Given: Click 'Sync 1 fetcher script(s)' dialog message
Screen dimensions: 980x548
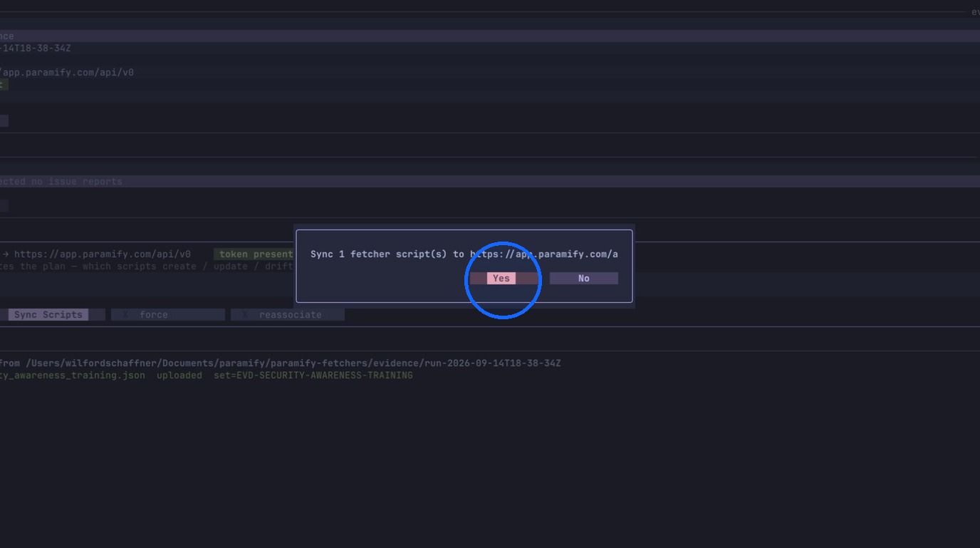Looking at the screenshot, I should pos(464,254).
